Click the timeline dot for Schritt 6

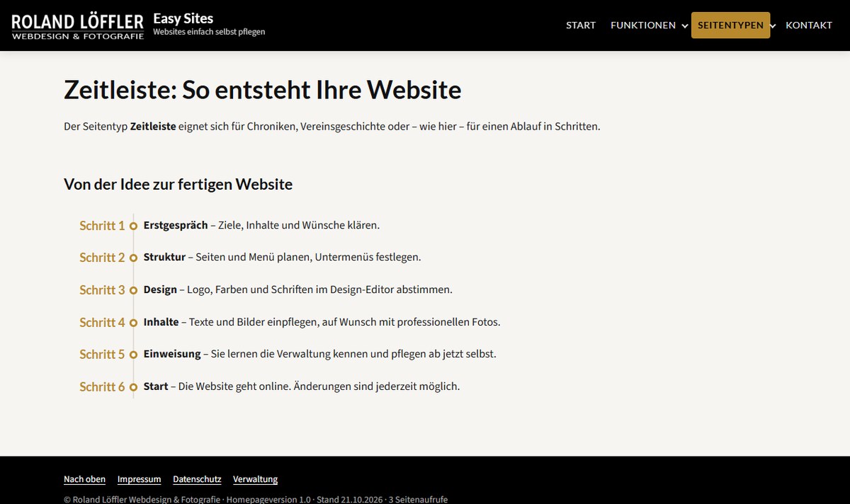pos(133,387)
